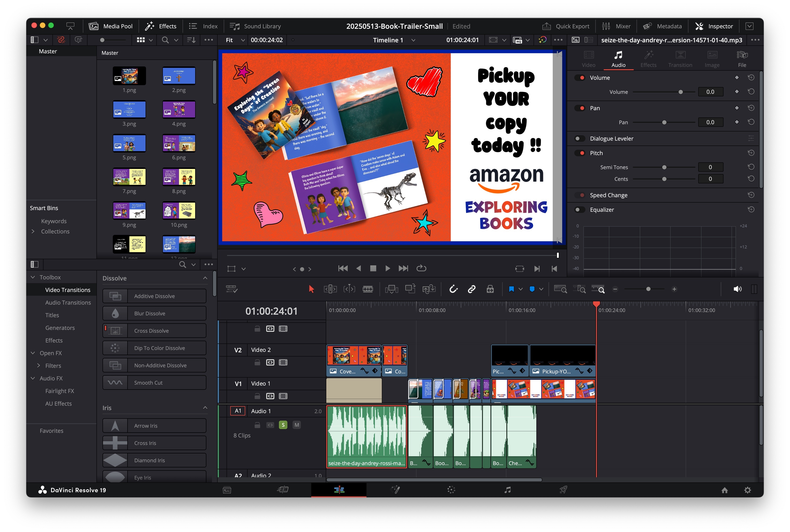This screenshot has width=790, height=532.
Task: Toggle the Pitch section enable switch
Action: coord(580,153)
